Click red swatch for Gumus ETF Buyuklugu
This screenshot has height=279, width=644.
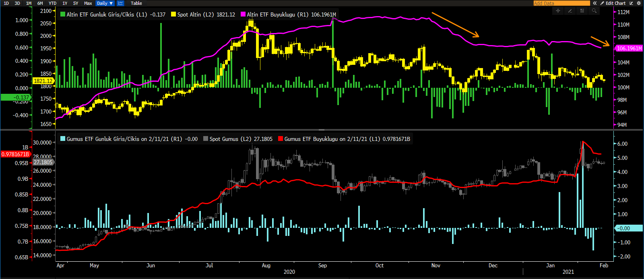pos(281,139)
